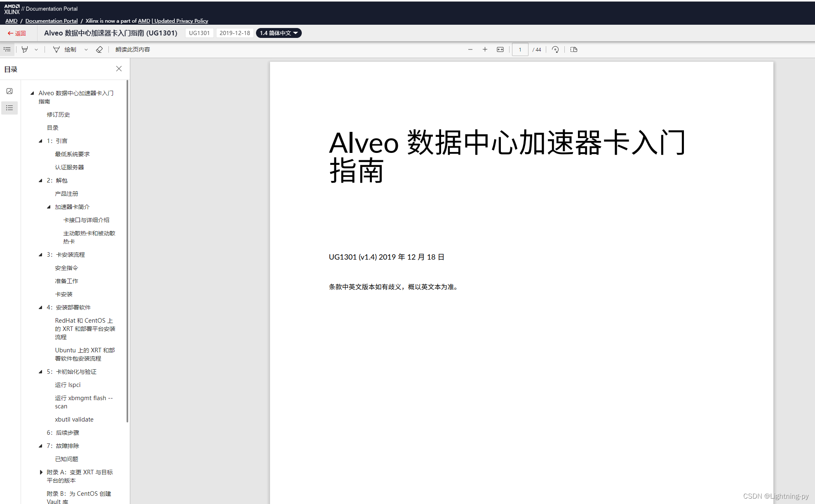Open the page view layout icon
The width and height of the screenshot is (815, 504).
pos(573,49)
